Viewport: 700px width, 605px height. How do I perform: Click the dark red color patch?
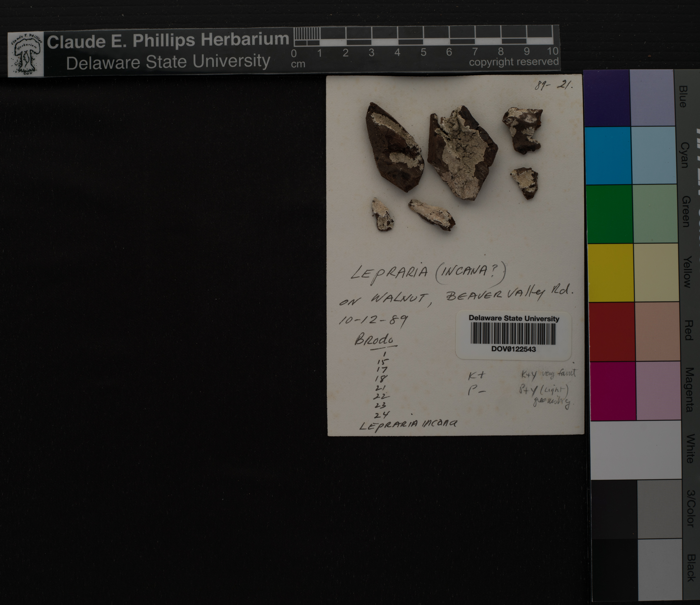tap(612, 331)
